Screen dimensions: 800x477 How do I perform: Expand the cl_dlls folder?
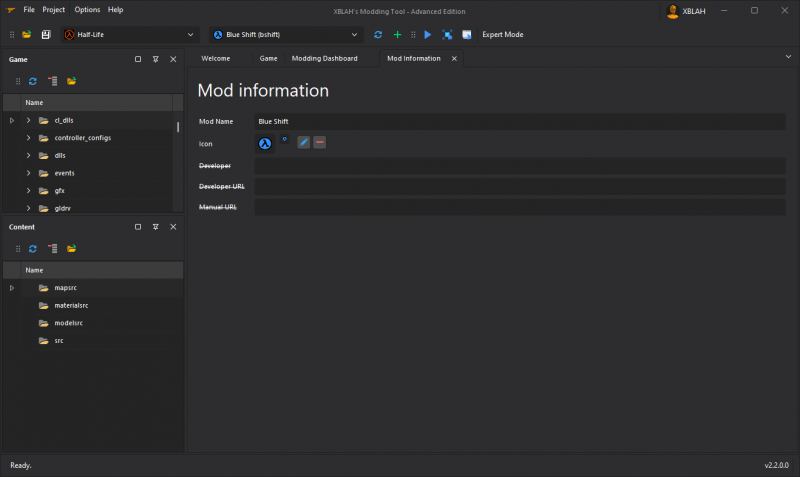pyautogui.click(x=29, y=120)
